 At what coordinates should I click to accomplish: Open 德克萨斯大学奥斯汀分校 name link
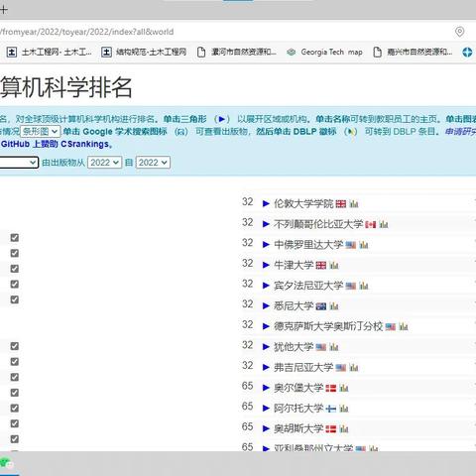click(x=328, y=326)
